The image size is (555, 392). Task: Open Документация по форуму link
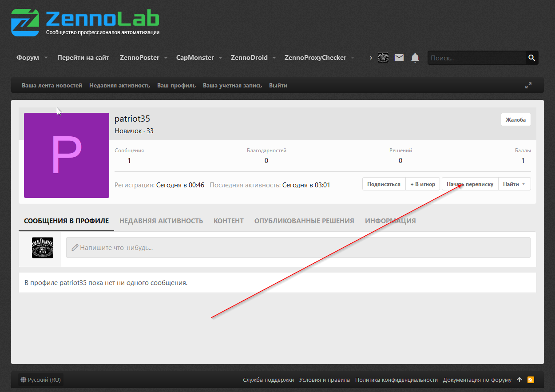(477, 380)
